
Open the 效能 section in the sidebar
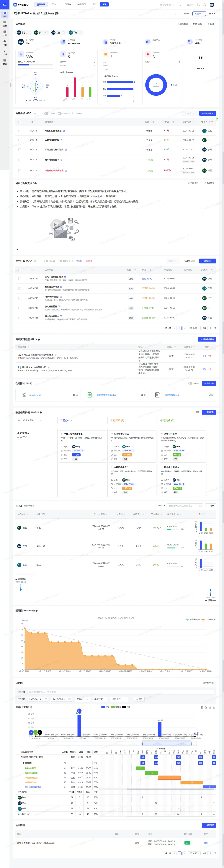[5, 42]
